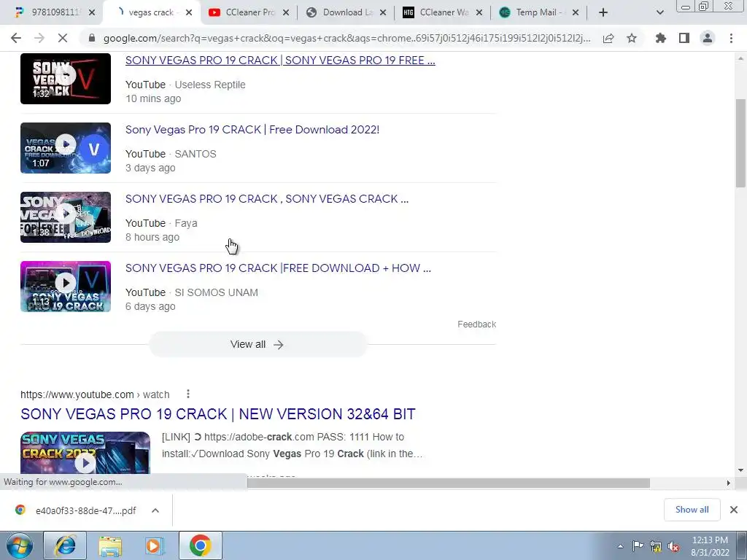
Task: Expand the PDF download options chevron
Action: (155, 510)
